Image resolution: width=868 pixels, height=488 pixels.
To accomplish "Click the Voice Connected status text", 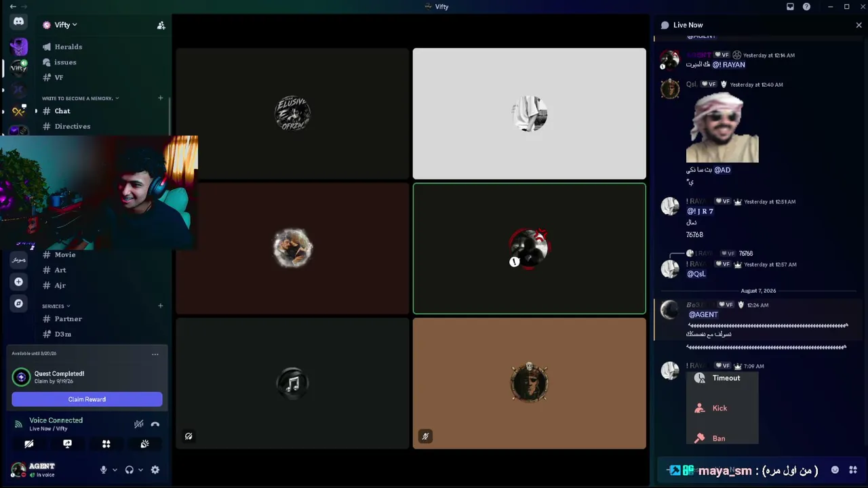I will coord(56,420).
